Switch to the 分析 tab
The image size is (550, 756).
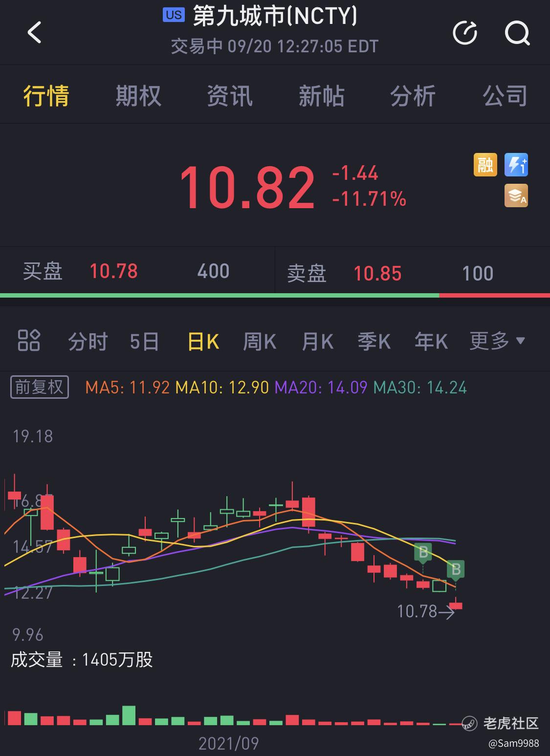(413, 95)
